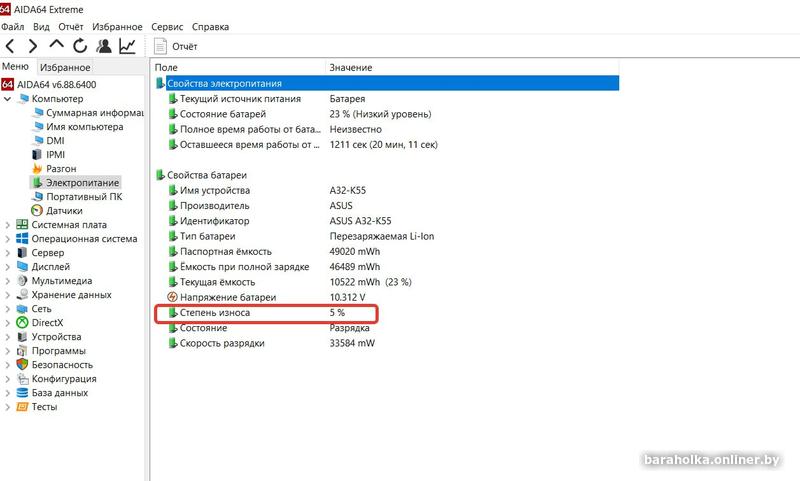Click the Сервер tower icon
This screenshot has width=800, height=481.
[22, 252]
